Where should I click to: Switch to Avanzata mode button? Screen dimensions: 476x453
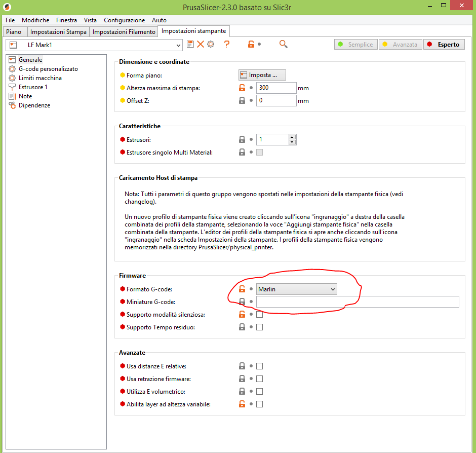point(400,45)
